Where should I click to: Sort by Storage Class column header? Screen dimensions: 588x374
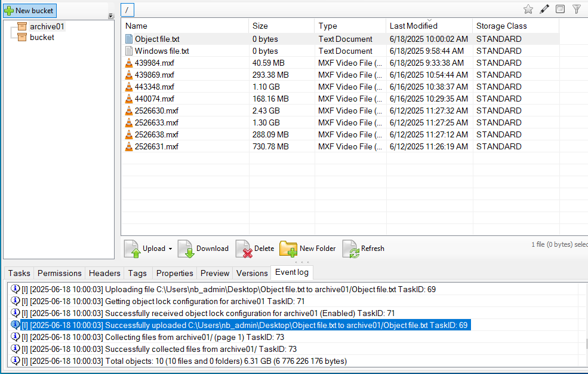coord(516,26)
